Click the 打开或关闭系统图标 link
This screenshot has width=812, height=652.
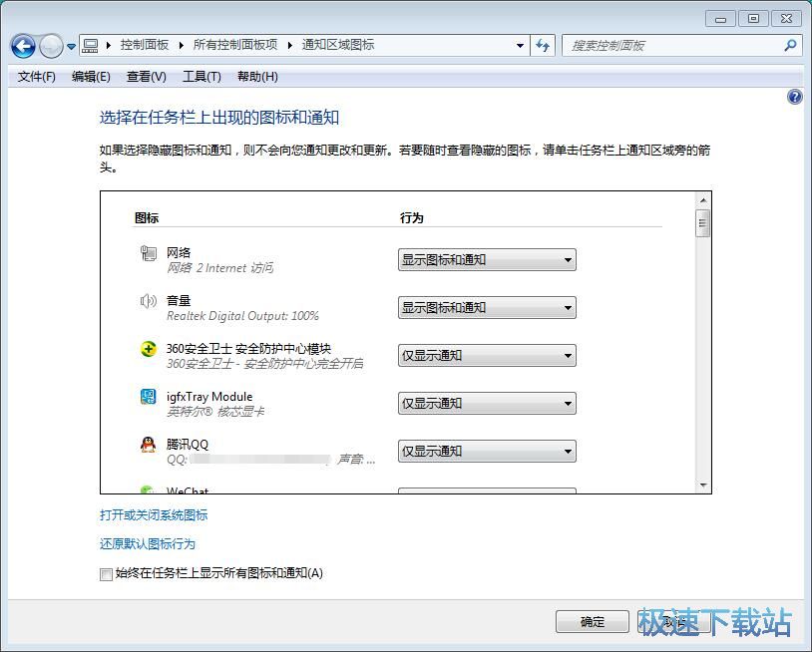(154, 514)
